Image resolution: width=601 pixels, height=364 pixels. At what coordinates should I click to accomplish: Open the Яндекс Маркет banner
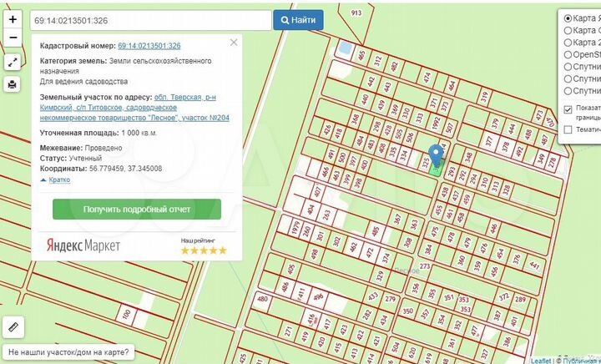[x=83, y=245]
